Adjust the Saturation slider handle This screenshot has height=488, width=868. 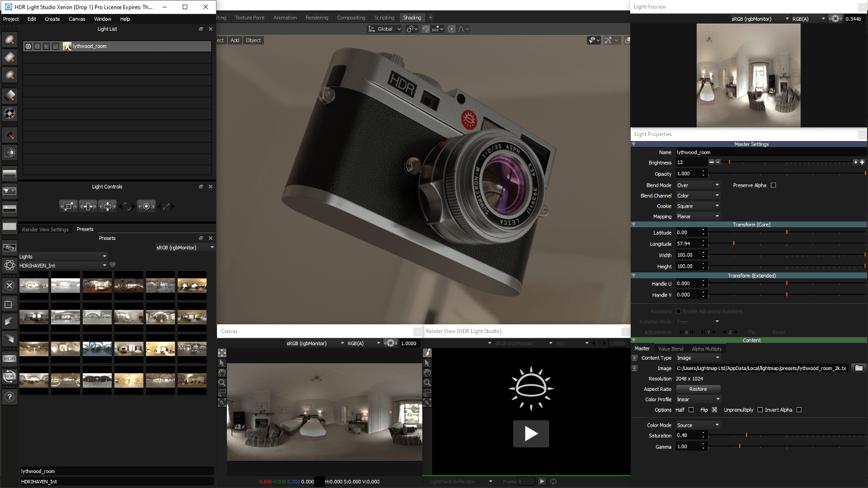tap(746, 435)
